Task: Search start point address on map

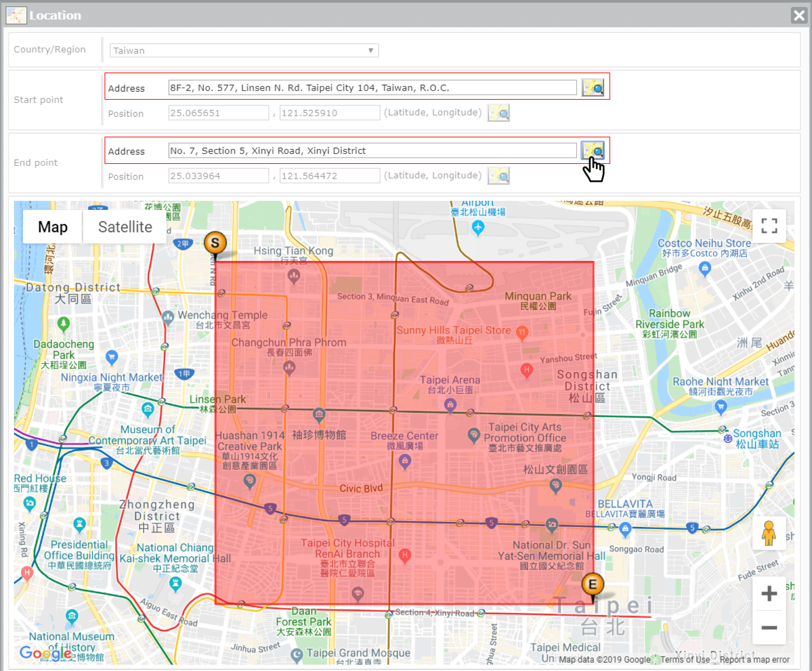Action: 592,87
